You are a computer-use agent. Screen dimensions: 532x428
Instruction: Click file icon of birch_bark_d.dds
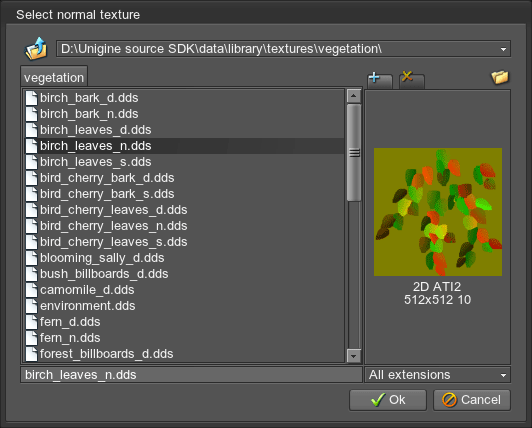32,98
